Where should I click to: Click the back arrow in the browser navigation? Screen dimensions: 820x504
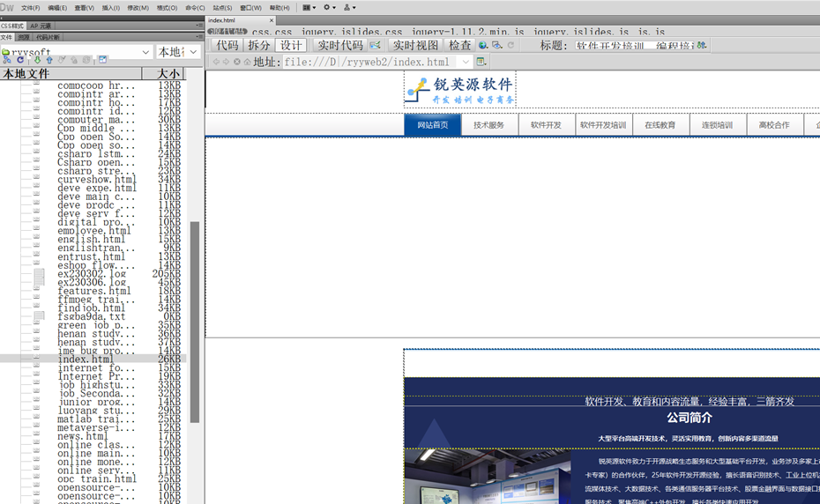pos(216,62)
